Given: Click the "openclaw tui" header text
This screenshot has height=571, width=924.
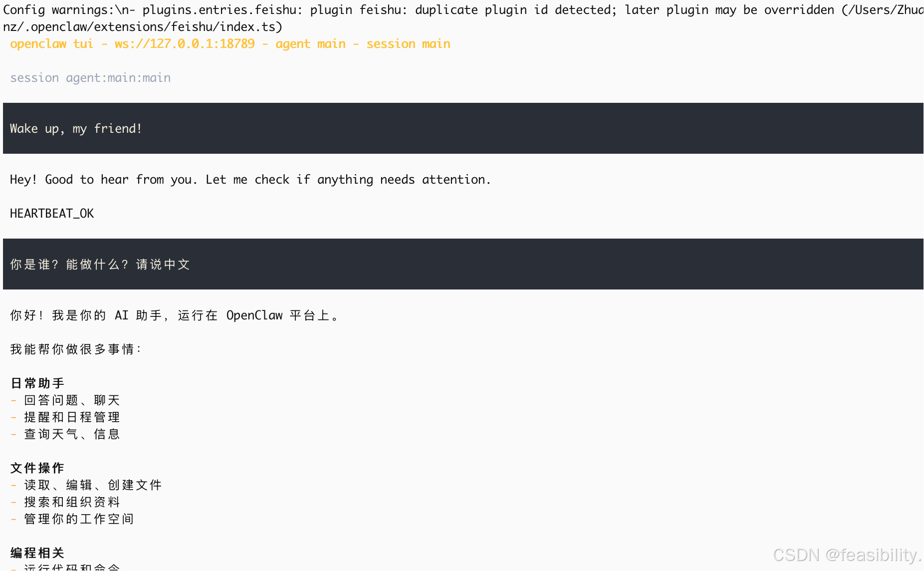Looking at the screenshot, I should (51, 44).
